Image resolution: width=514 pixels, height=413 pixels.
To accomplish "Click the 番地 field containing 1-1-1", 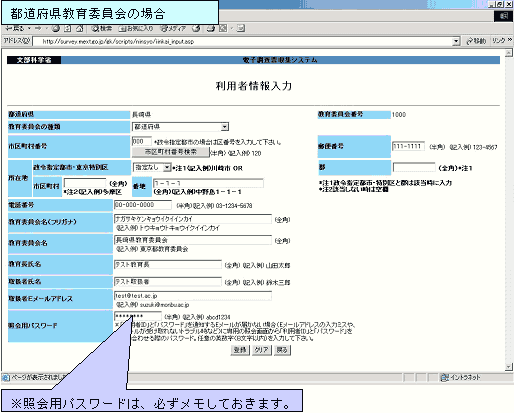I will 208,183.
